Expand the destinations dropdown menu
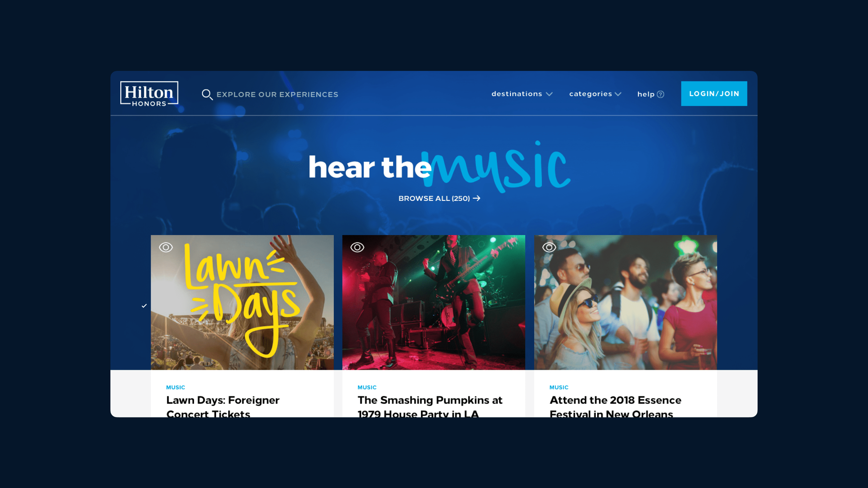 coord(522,94)
